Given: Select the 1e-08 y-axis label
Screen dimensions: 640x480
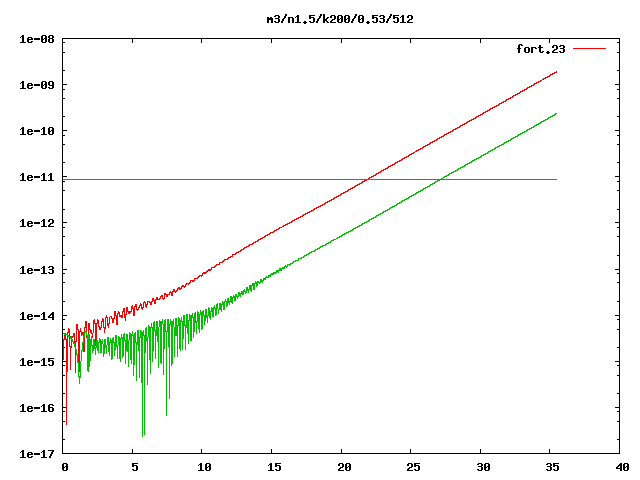Looking at the screenshot, I should coord(37,39).
